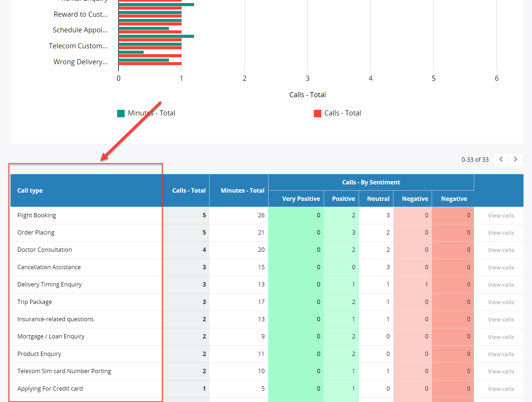
Task: Sort by Calls - Total column header
Action: click(x=189, y=191)
